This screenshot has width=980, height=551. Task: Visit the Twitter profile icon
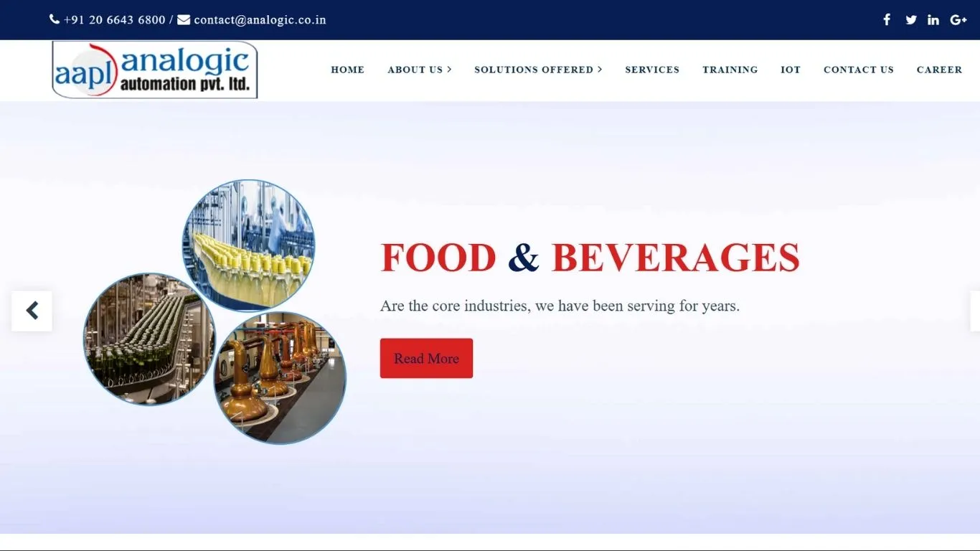pyautogui.click(x=911, y=19)
